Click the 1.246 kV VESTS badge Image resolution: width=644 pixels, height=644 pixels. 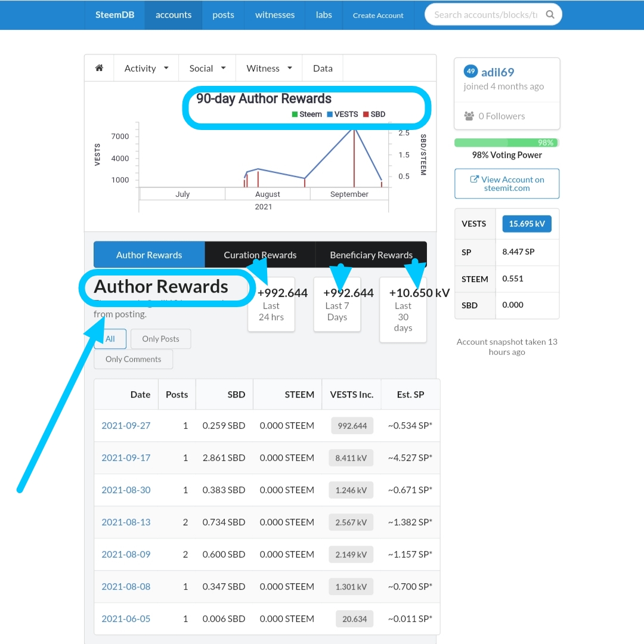click(x=351, y=490)
